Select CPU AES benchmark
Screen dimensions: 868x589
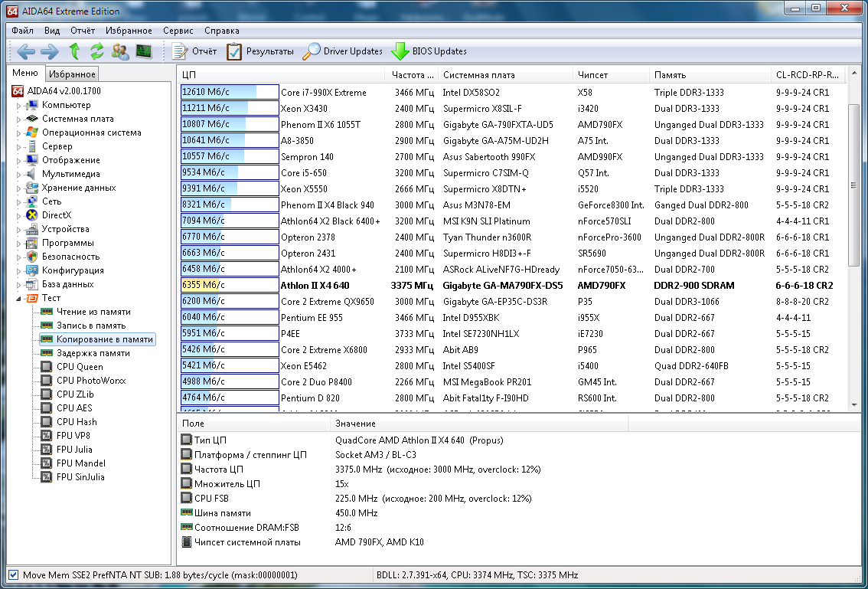(74, 407)
